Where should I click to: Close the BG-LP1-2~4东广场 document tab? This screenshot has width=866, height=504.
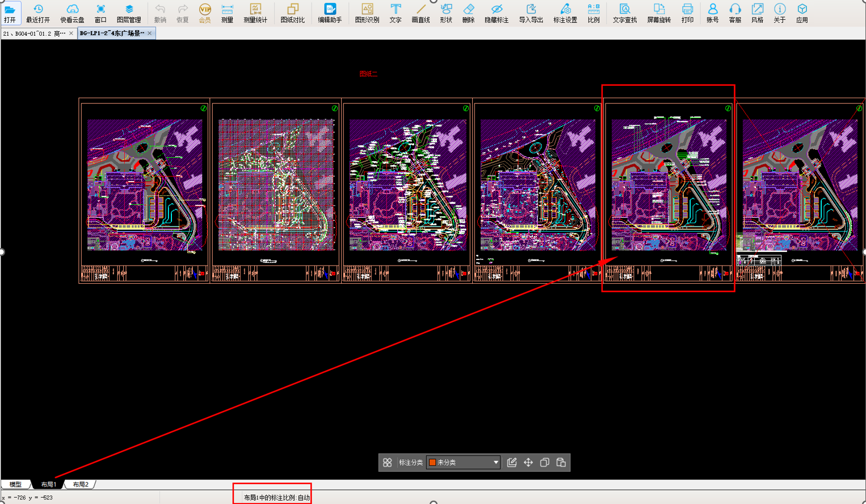tap(150, 33)
